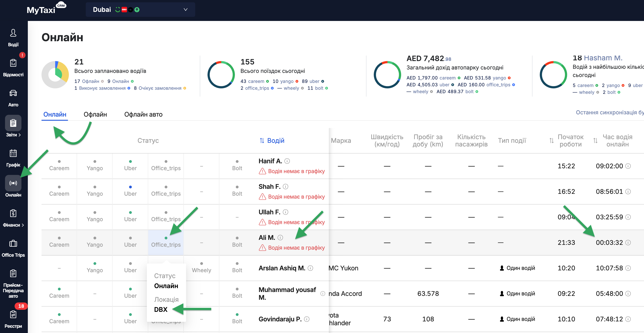This screenshot has width=644, height=333.
Task: Click 'AED 4,505.03 uber' income stat
Action: click(430, 85)
